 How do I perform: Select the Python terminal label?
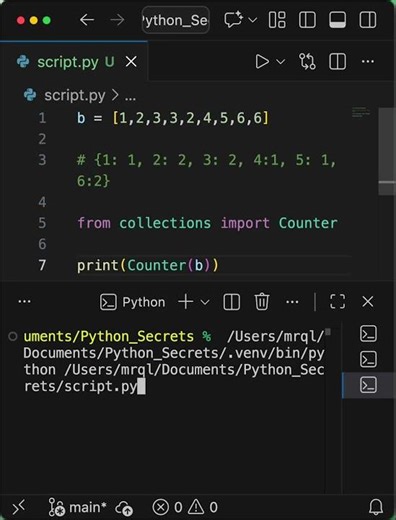click(x=132, y=302)
